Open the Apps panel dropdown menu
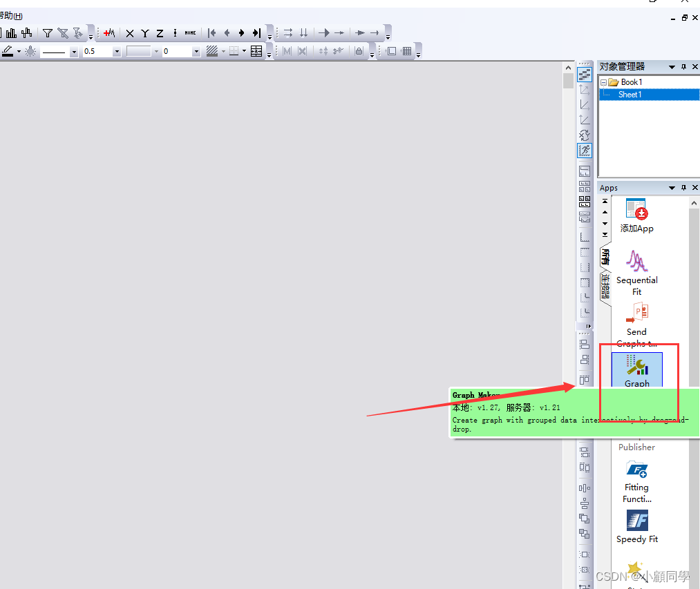This screenshot has height=589, width=700. point(672,188)
